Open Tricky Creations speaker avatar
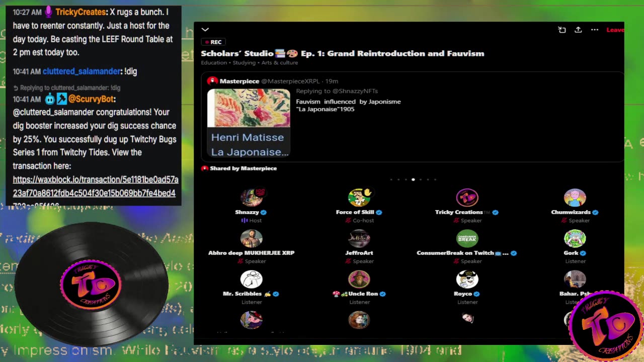This screenshot has height=362, width=644. [x=467, y=198]
